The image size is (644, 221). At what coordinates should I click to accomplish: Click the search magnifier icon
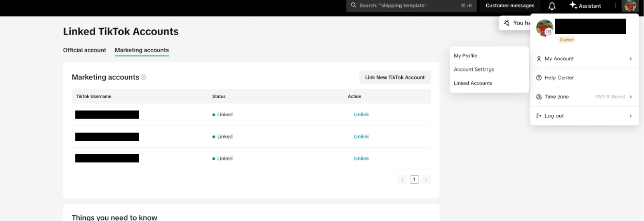point(353,5)
